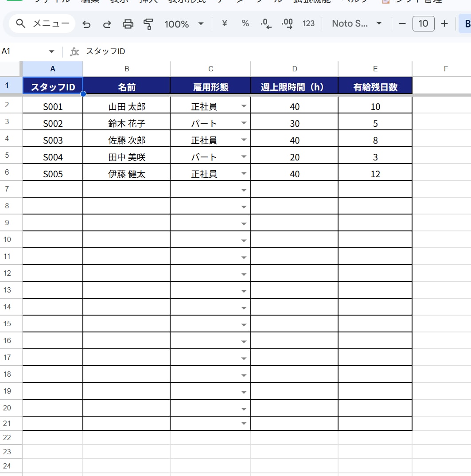This screenshot has width=471, height=476.
Task: Select the 佐藤 次郎 cell
Action: [x=127, y=139]
